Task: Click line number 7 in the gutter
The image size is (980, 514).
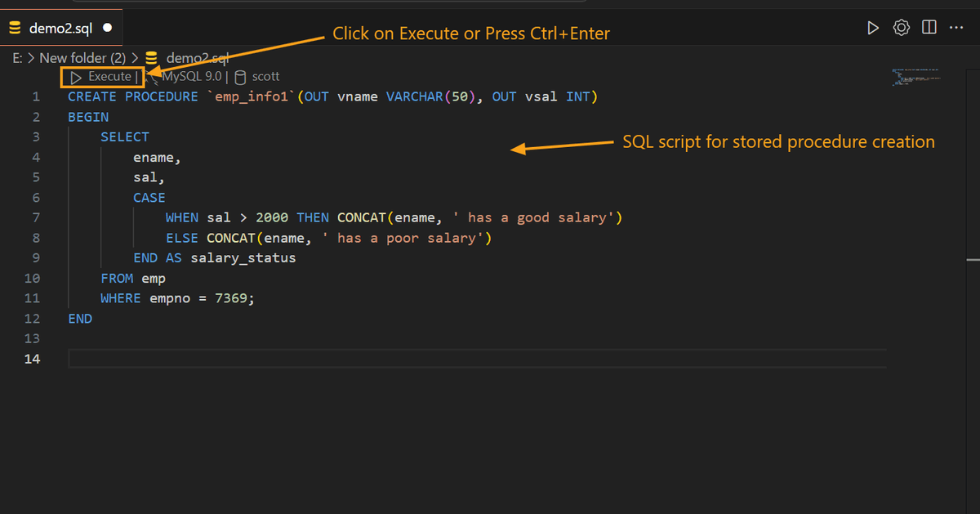Action: tap(35, 217)
